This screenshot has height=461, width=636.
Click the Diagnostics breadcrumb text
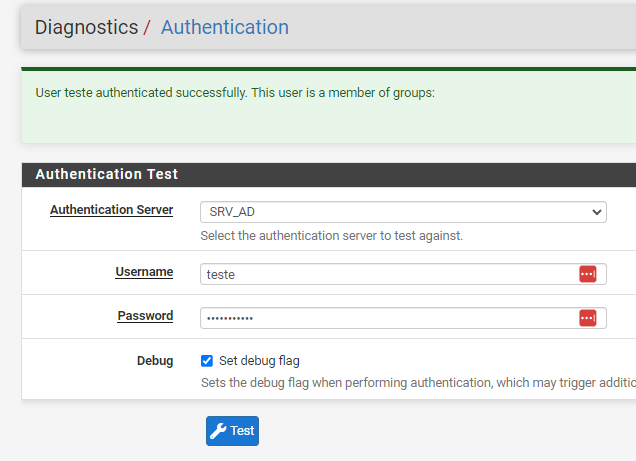(x=86, y=27)
